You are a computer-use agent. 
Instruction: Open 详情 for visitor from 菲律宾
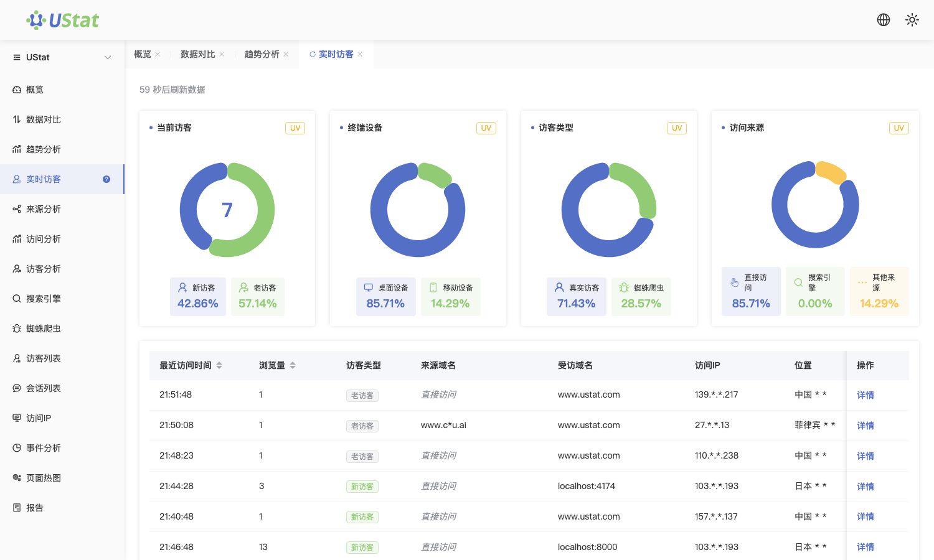pyautogui.click(x=866, y=426)
